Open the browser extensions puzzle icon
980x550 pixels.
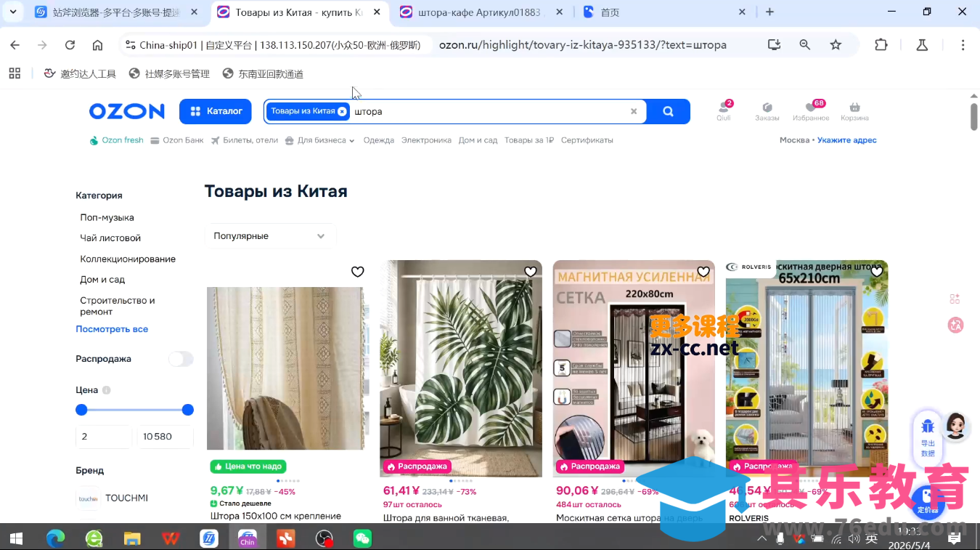point(881,45)
